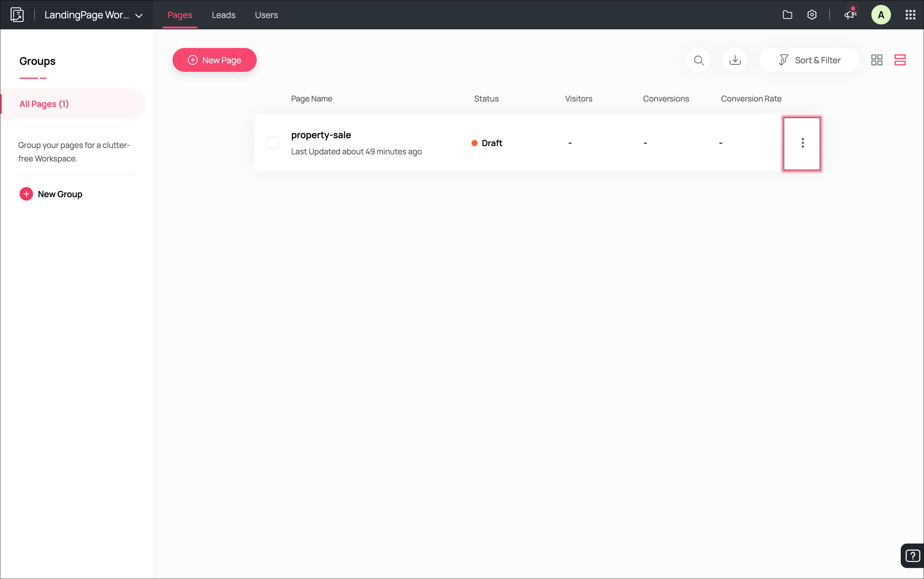Open user avatar A profile

(881, 15)
